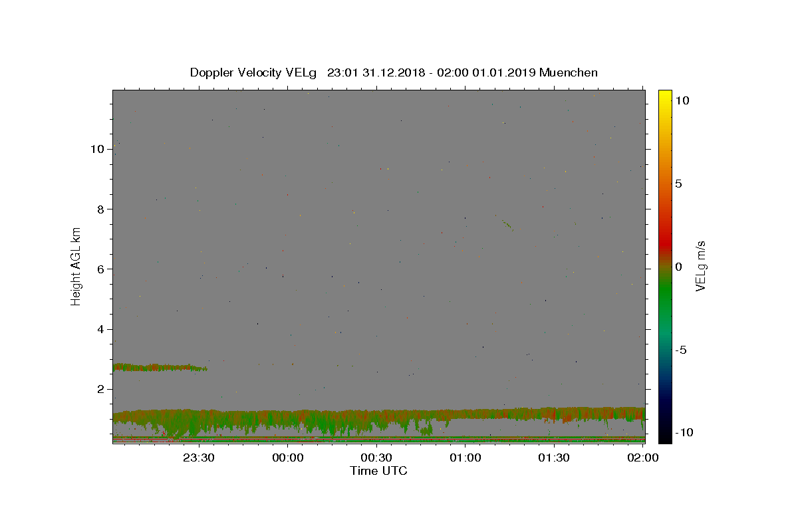Click the 23:30 time tick label

(200, 458)
